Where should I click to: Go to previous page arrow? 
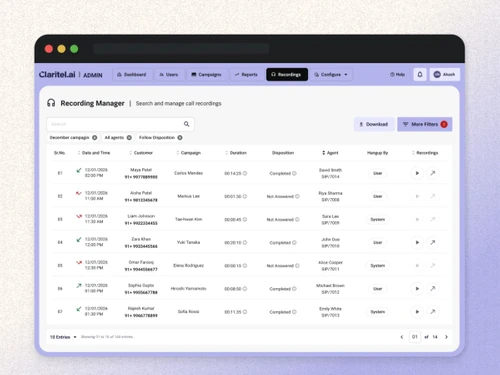[x=402, y=337]
